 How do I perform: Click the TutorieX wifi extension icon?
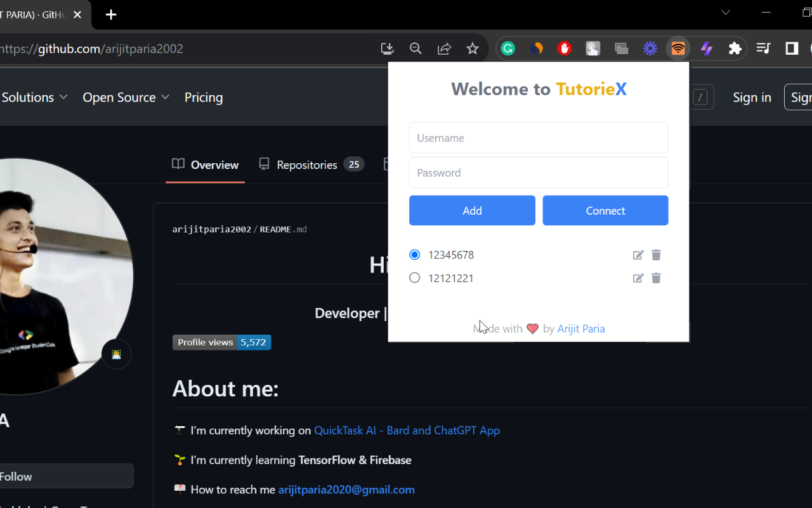click(678, 48)
